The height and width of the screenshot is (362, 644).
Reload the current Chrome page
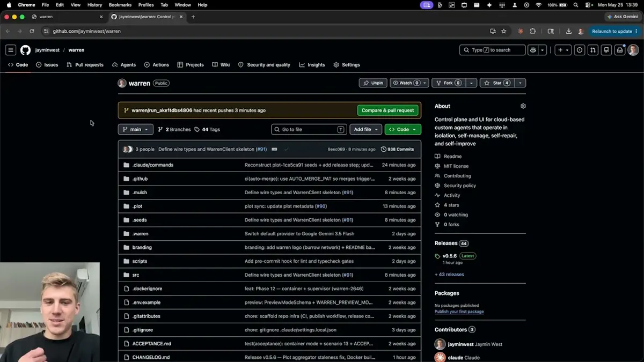32,31
